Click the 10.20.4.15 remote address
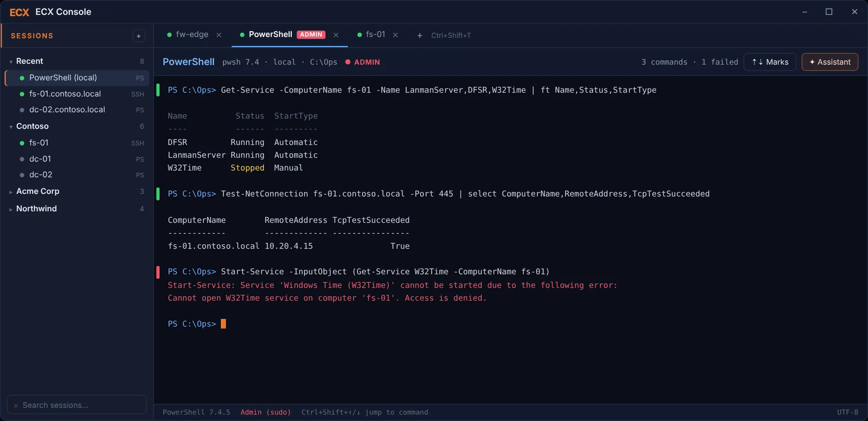This screenshot has width=868, height=421. pos(288,246)
